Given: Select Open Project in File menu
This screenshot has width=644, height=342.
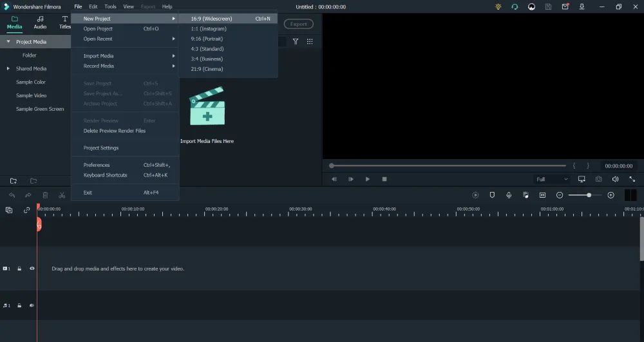Looking at the screenshot, I should click(125, 29).
